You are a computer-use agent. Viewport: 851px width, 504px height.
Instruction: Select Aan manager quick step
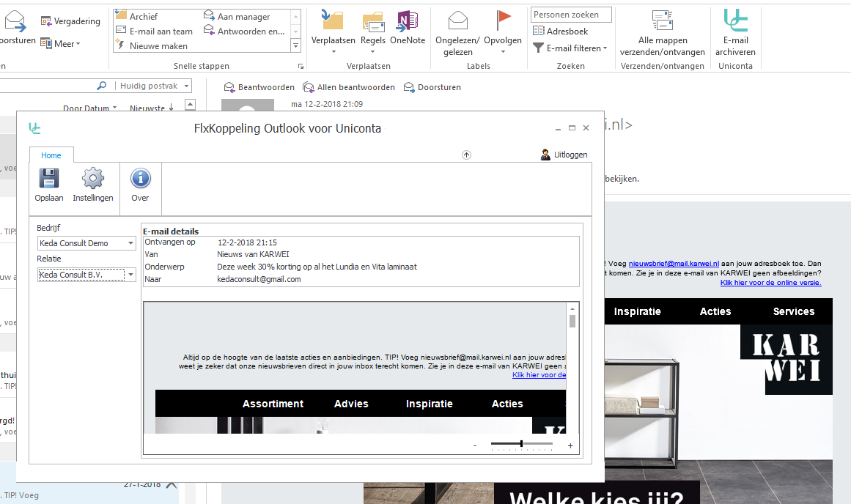click(237, 17)
